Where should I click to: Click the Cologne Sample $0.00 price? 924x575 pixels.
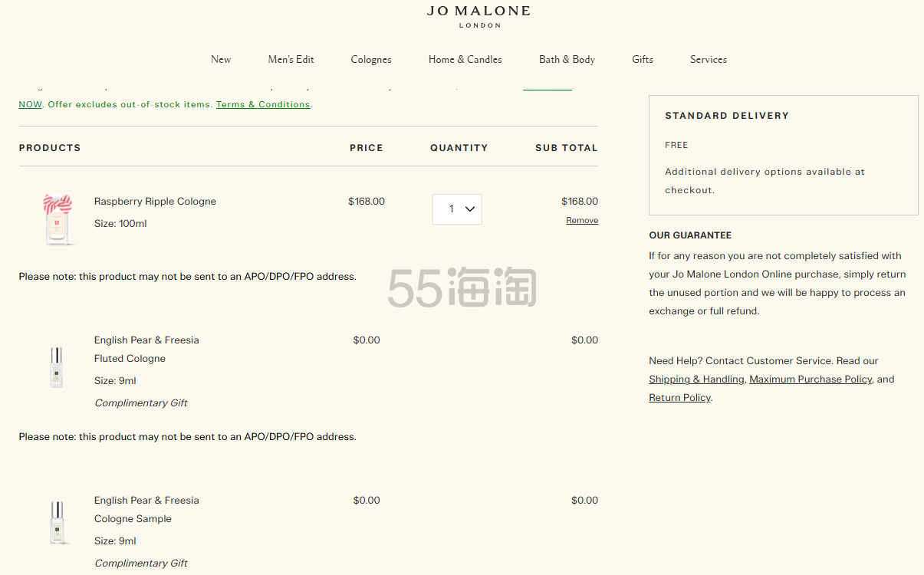click(367, 501)
